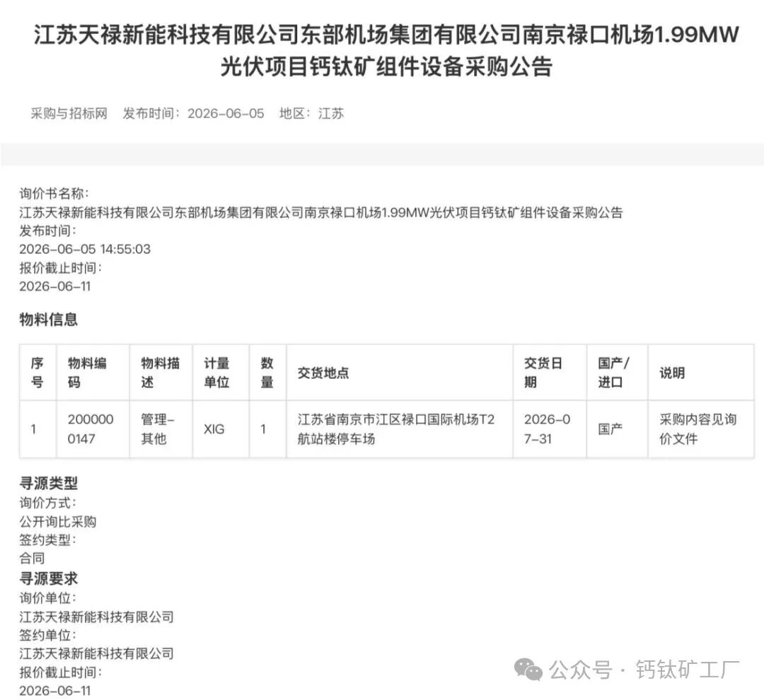Click the 询价方式 label
This screenshot has height=700, width=764.
pyautogui.click(x=48, y=503)
